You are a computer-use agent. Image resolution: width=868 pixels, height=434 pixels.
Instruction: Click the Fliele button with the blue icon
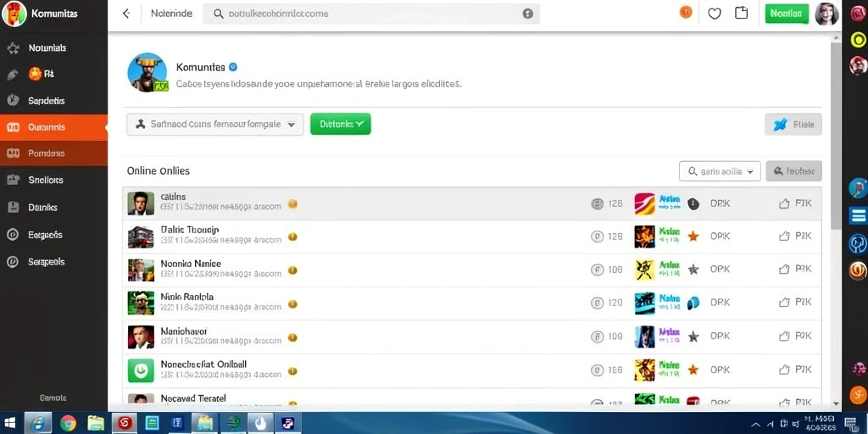tap(793, 125)
